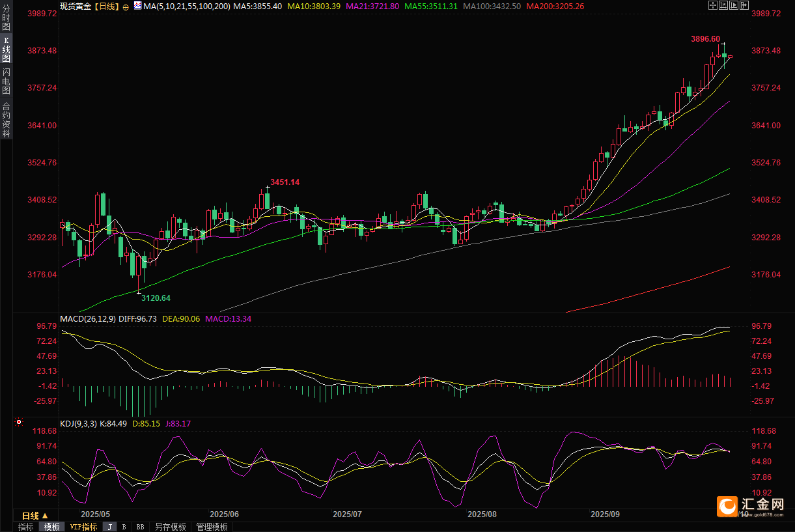The image size is (795, 532).
Task: Click the MA indicator chart icon
Action: (137, 6)
